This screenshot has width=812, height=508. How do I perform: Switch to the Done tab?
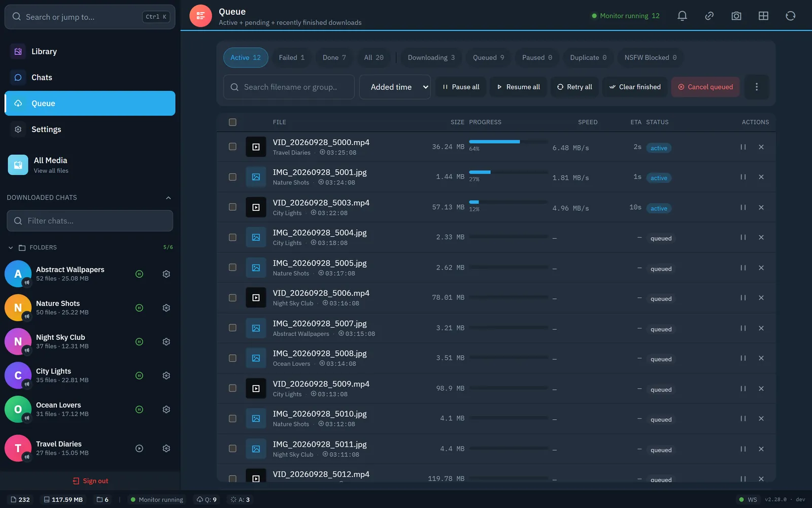point(334,57)
